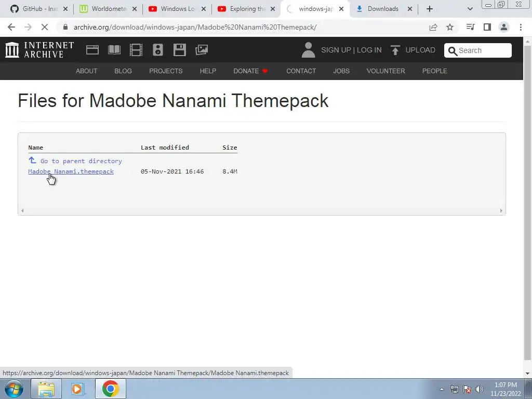Image resolution: width=532 pixels, height=399 pixels.
Task: Open the Software floppy disk icon
Action: pyautogui.click(x=179, y=50)
